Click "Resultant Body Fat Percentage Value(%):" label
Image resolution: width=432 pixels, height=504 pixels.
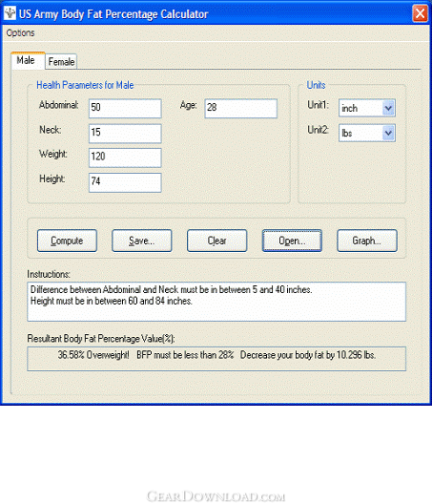pos(101,339)
